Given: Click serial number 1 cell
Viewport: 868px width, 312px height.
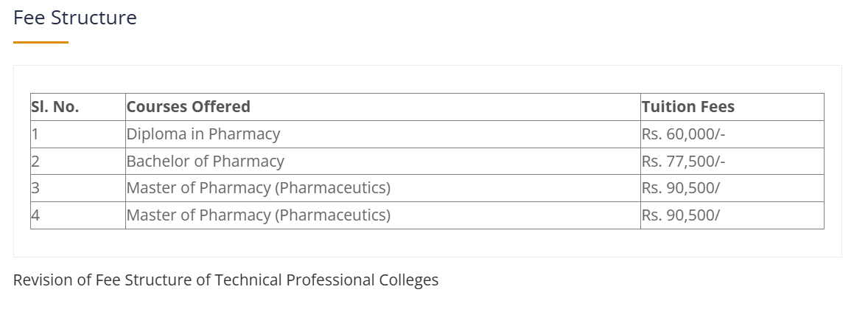Looking at the screenshot, I should click(35, 134).
